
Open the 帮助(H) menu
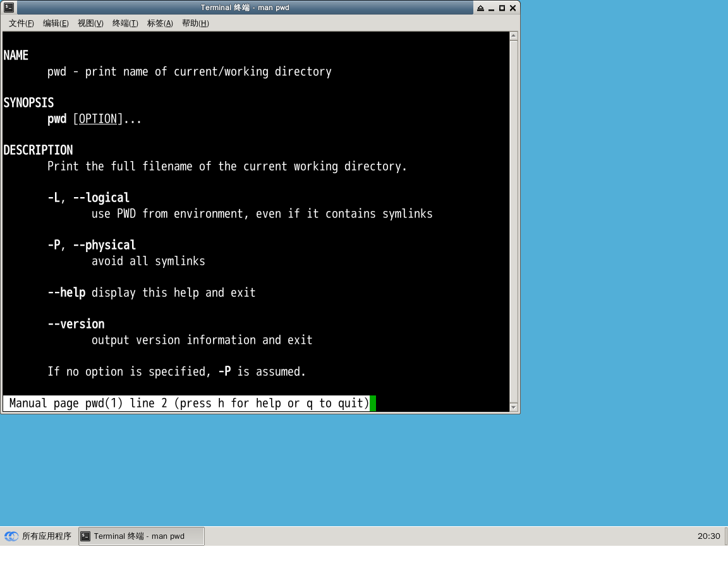point(195,23)
